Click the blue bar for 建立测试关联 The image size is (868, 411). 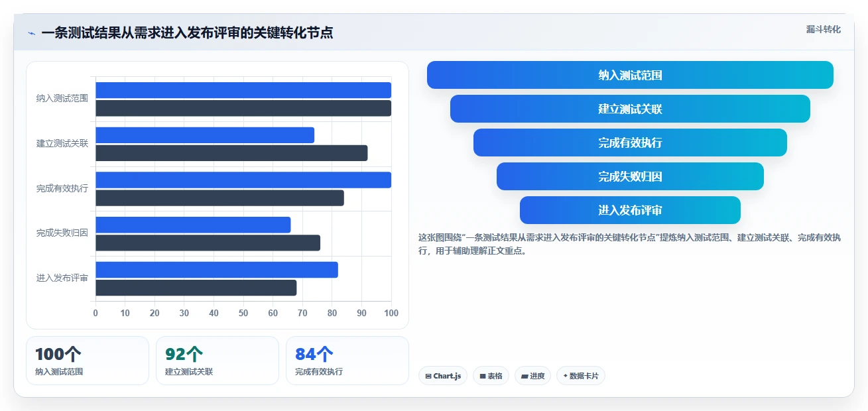click(205, 135)
